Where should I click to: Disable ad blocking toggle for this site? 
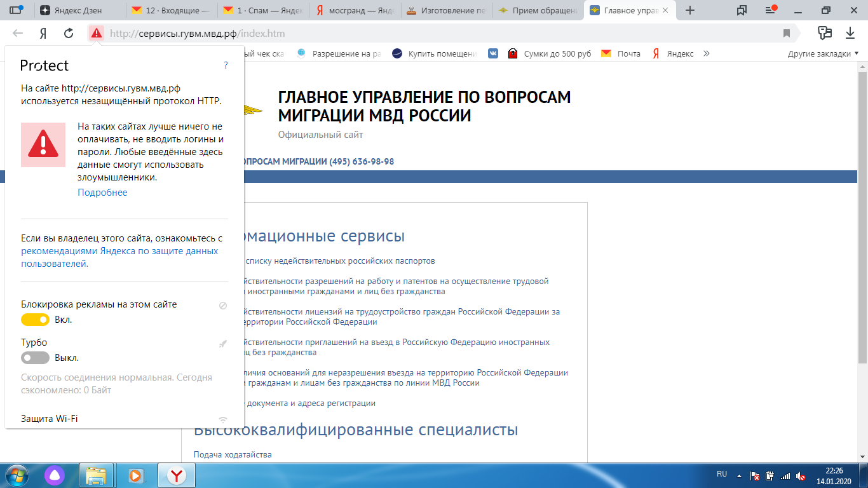[x=35, y=320]
